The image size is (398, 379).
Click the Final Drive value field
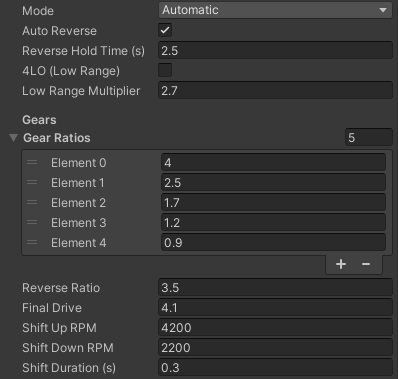[x=275, y=308]
